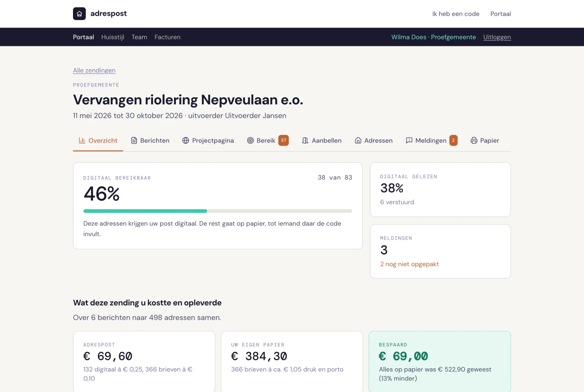Open the Team navigation item
The image size is (584, 392).
139,37
